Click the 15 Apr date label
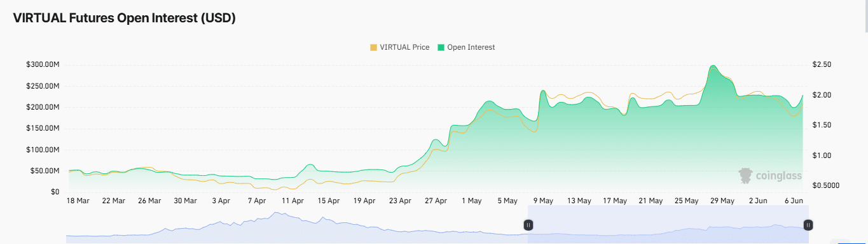868x244 pixels. [329, 201]
